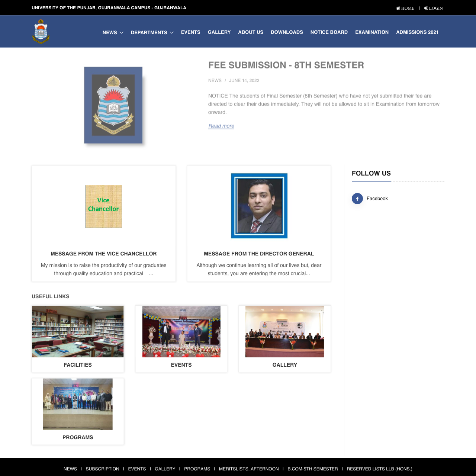Expand the NEWS dropdown chevron

click(x=121, y=33)
